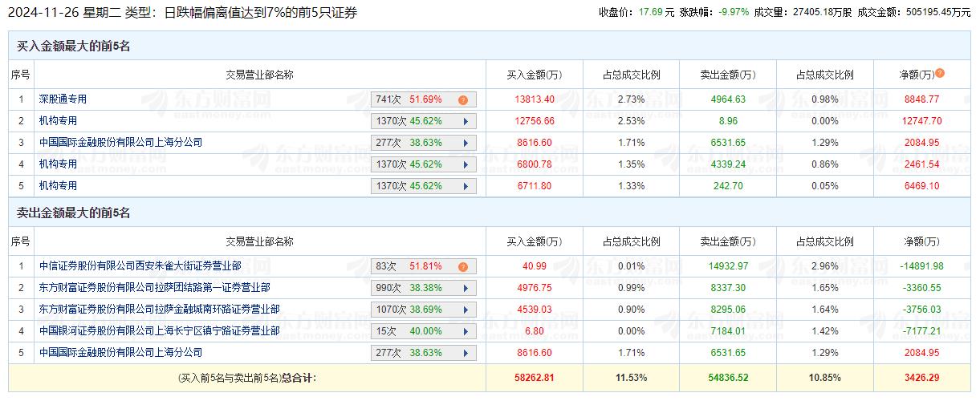Open 中国银河证券上海长宁区镇宁路营业部 link
This screenshot has width=980, height=401.
coord(159,331)
